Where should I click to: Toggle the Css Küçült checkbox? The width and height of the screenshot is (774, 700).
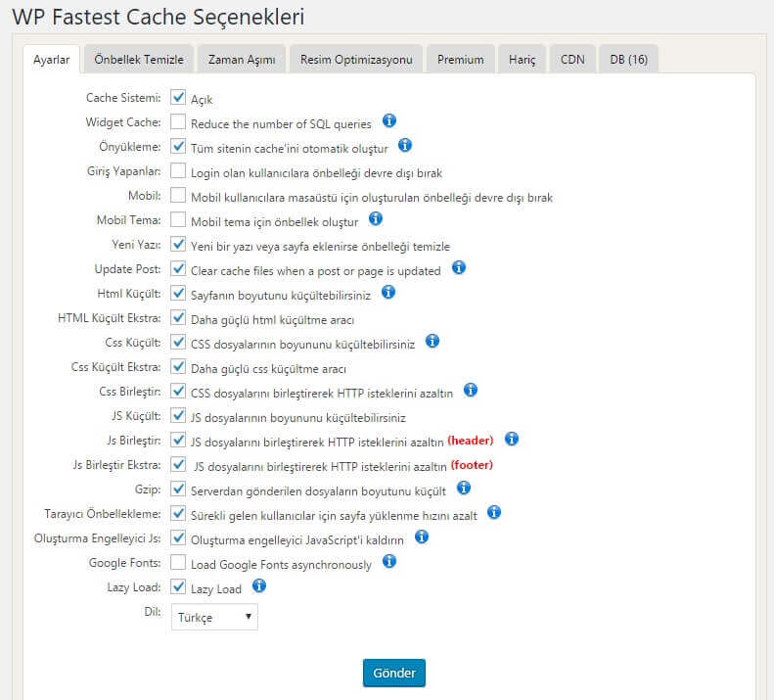(178, 342)
